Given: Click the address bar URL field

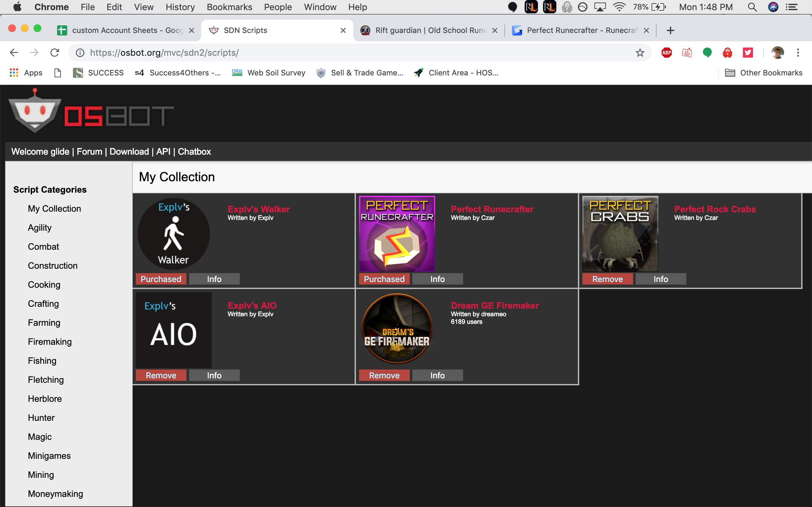Looking at the screenshot, I should click(x=336, y=53).
